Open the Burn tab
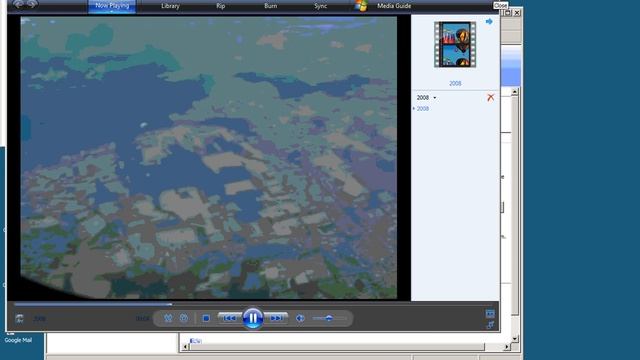The width and height of the screenshot is (640, 360). (x=271, y=6)
